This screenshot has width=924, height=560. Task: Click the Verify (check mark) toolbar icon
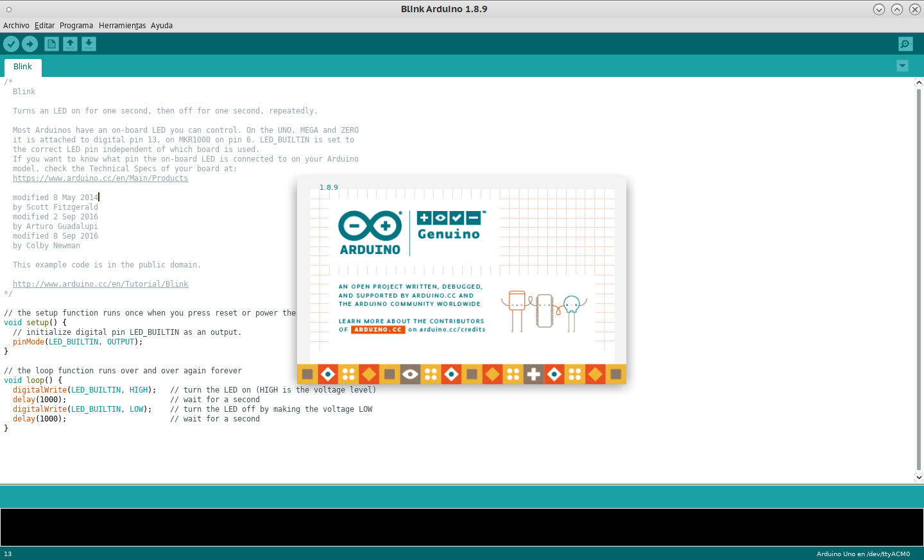click(11, 44)
